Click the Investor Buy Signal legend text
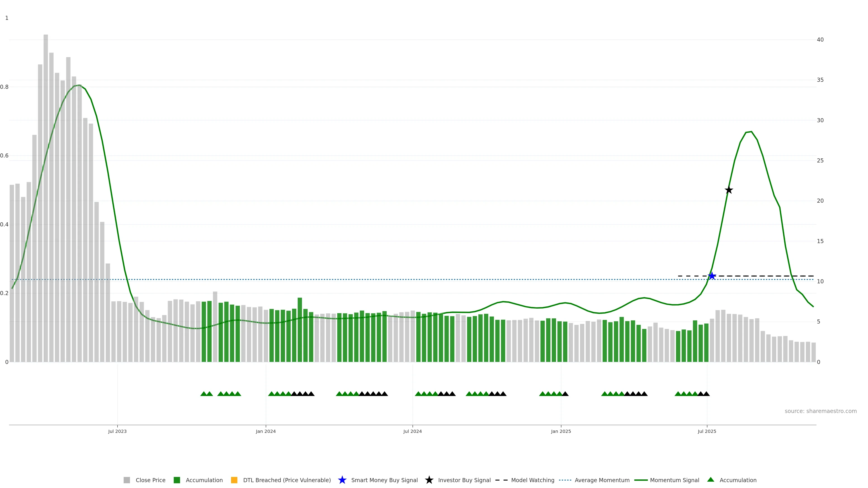This screenshot has width=868, height=488. (x=464, y=480)
